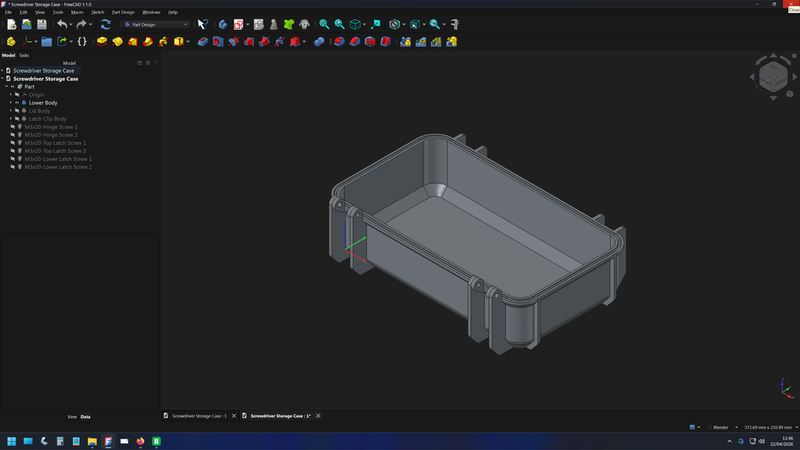The image size is (800, 450).
Task: Click the Measure caliper tool icon
Action: [454, 24]
